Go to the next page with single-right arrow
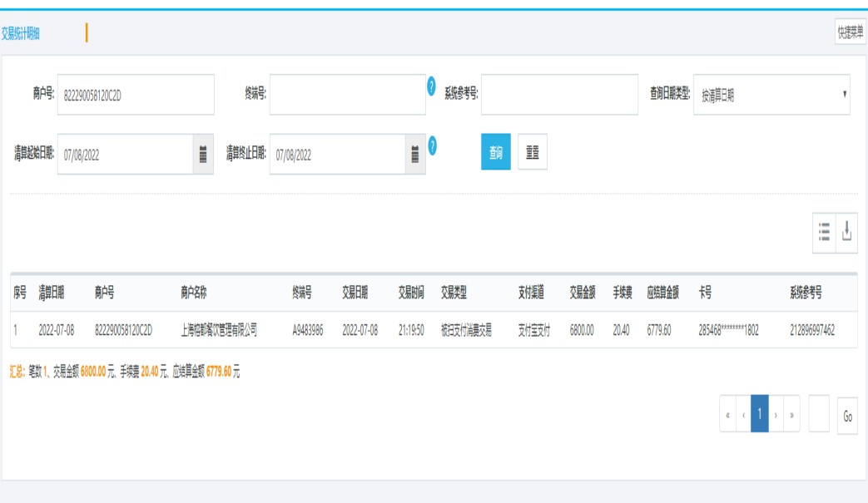Image resolution: width=868 pixels, height=503 pixels. coord(776,414)
